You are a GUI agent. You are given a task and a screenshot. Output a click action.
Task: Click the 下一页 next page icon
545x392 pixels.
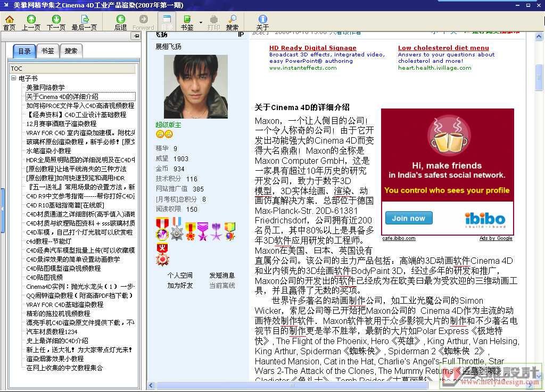click(56, 22)
